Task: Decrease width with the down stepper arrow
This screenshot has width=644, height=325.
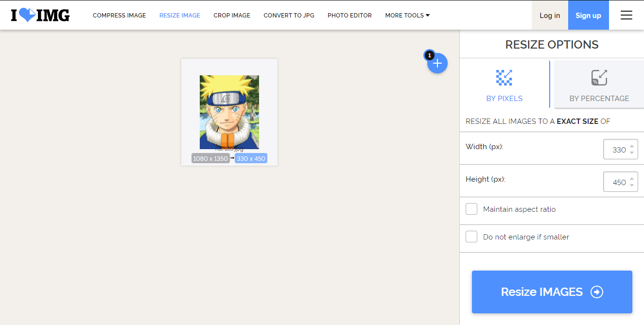Action: pyautogui.click(x=631, y=153)
